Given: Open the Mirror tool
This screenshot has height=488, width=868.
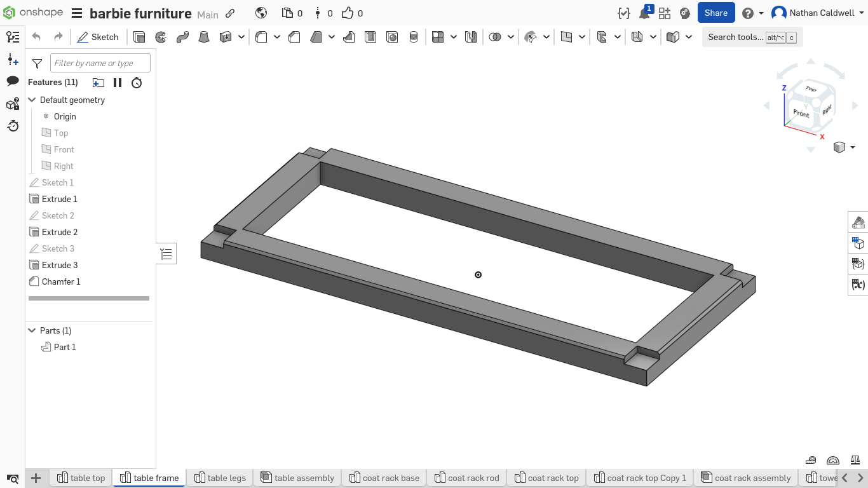Looking at the screenshot, I should pyautogui.click(x=471, y=37).
